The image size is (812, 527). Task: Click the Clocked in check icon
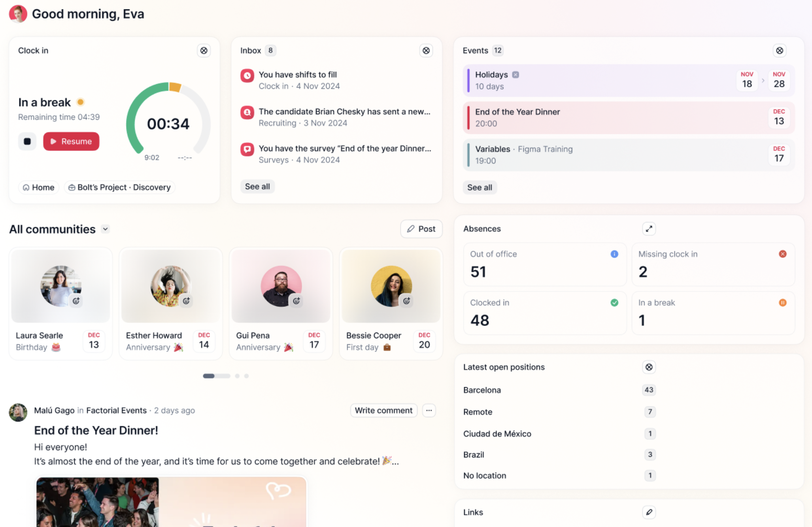click(x=614, y=303)
